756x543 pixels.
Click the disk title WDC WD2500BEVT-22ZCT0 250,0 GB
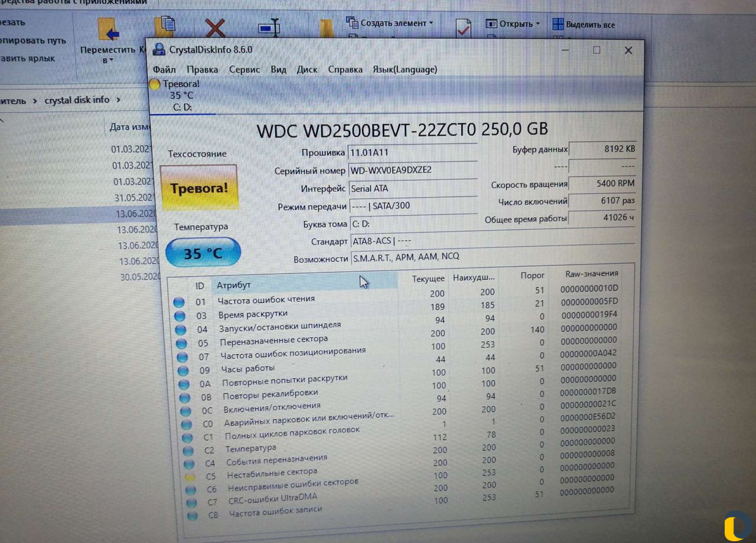(402, 129)
